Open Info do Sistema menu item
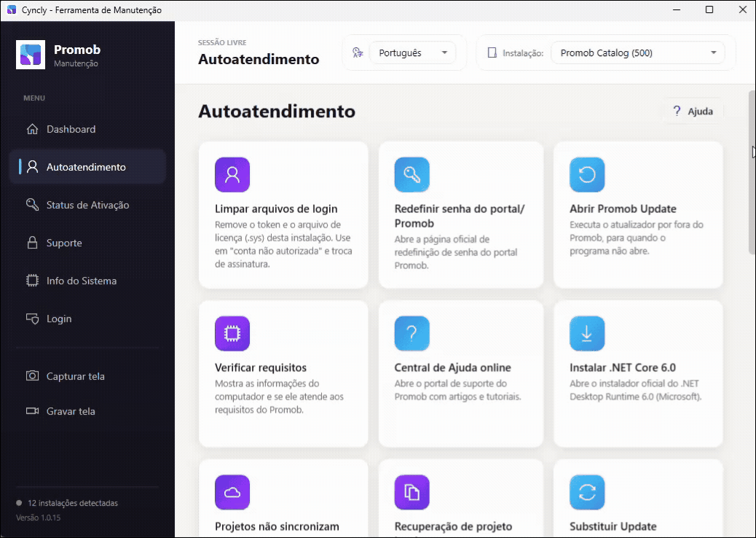This screenshot has height=538, width=756. point(87,281)
